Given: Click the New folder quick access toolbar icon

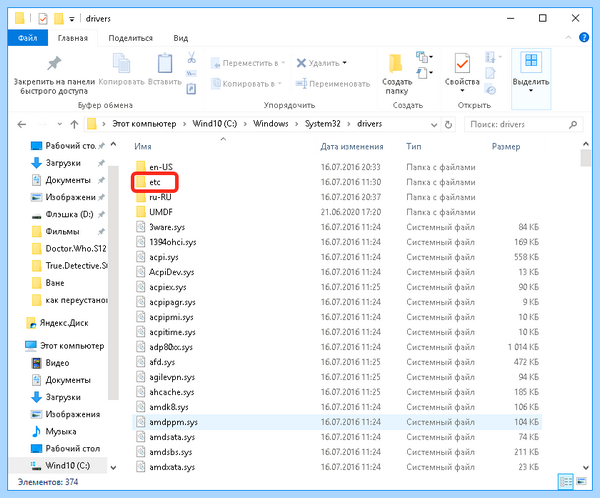Looking at the screenshot, I should coord(59,18).
